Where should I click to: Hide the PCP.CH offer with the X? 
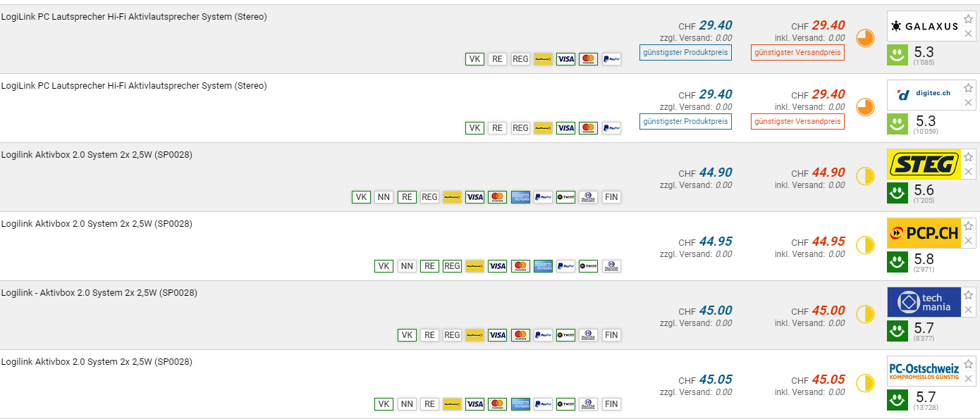(969, 241)
